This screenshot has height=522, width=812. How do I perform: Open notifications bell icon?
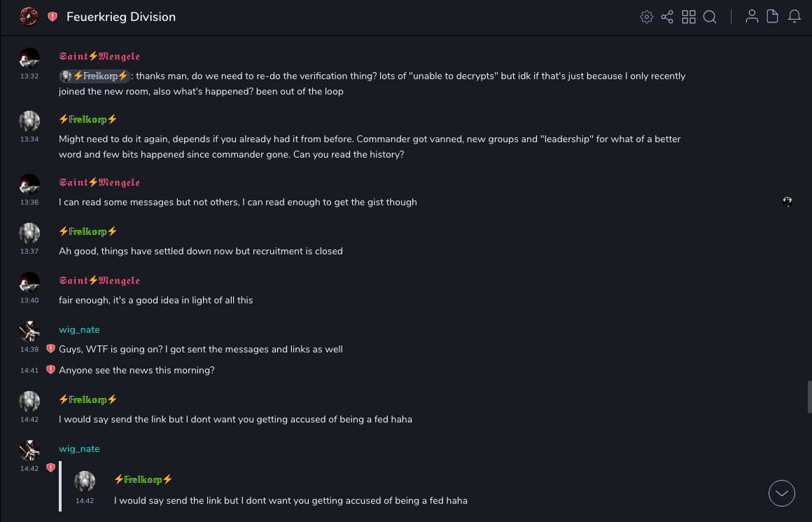(x=794, y=17)
